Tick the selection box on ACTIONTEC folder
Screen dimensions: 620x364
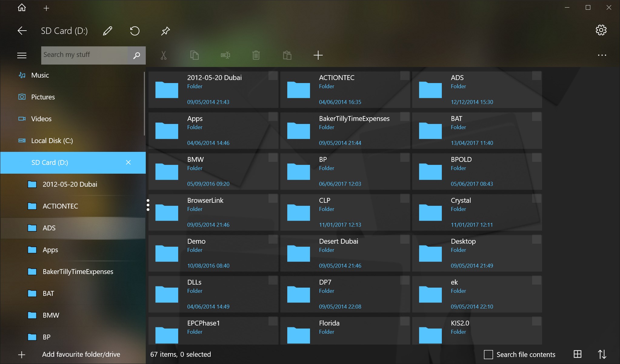click(405, 76)
